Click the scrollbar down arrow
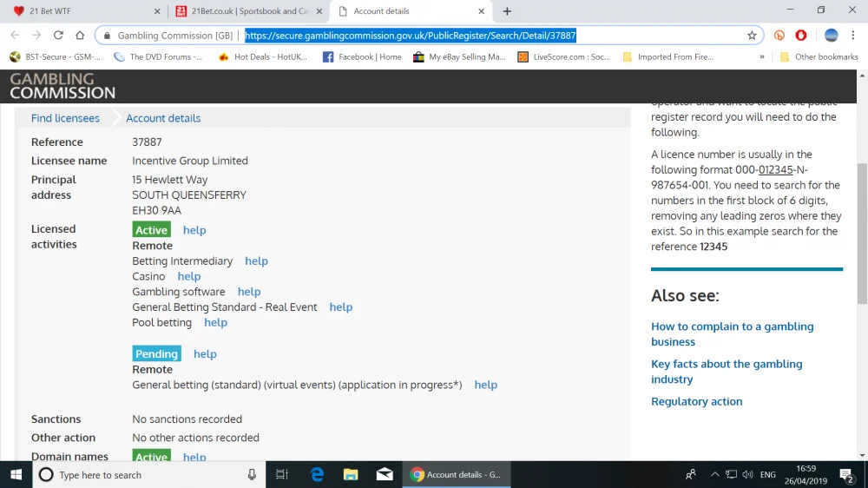 pos(862,455)
